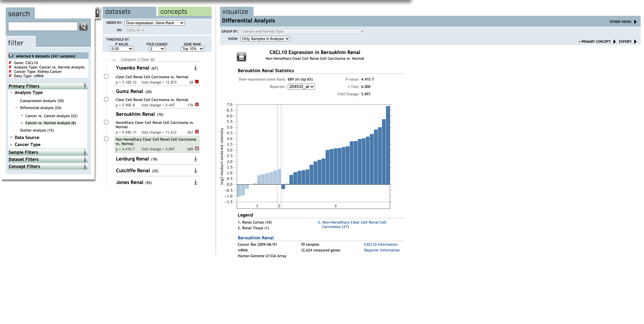Select Outlier Analysis (15) filter

pyautogui.click(x=37, y=130)
